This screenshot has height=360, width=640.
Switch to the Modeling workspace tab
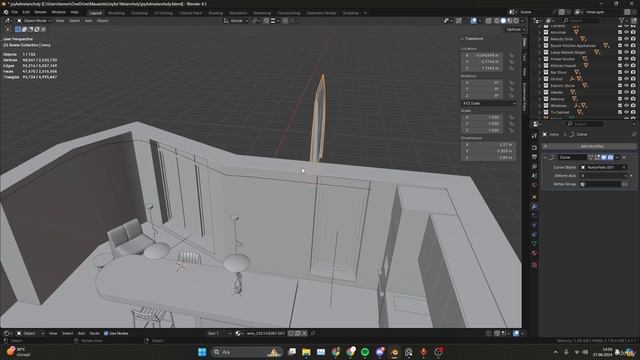coord(116,13)
